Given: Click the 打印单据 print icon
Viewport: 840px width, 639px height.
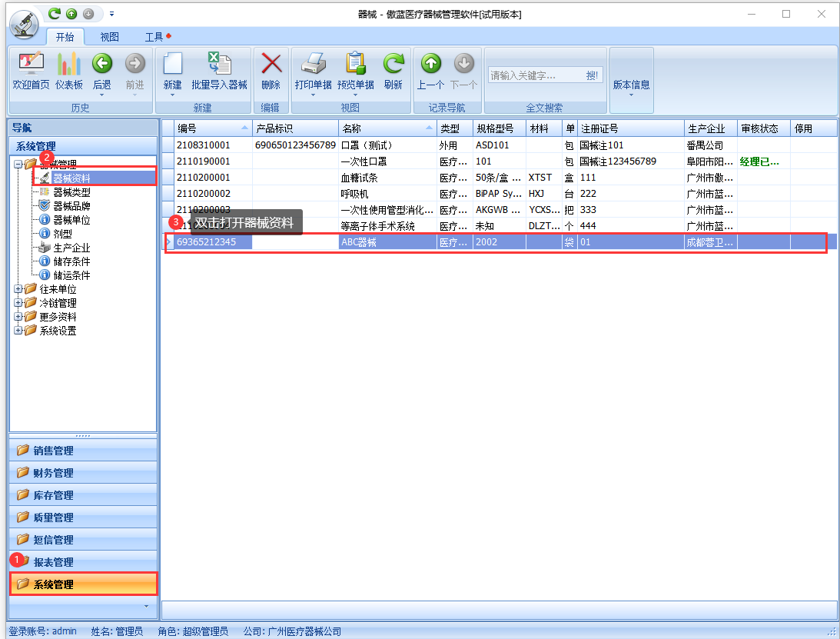Looking at the screenshot, I should click(x=314, y=65).
